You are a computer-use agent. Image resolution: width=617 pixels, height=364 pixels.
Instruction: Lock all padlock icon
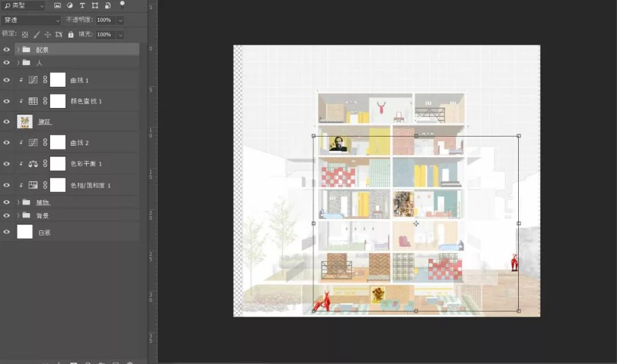point(71,35)
